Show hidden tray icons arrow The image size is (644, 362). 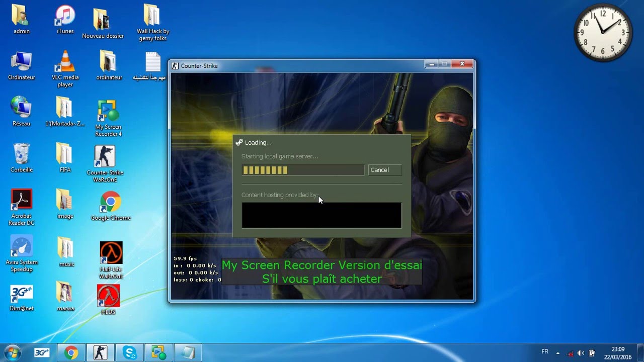557,353
